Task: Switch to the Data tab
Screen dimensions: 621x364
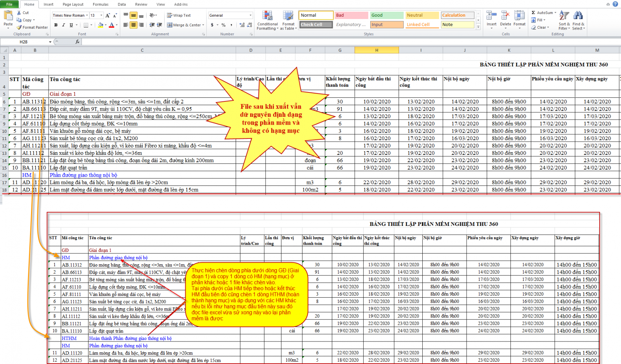Action: [122, 4]
